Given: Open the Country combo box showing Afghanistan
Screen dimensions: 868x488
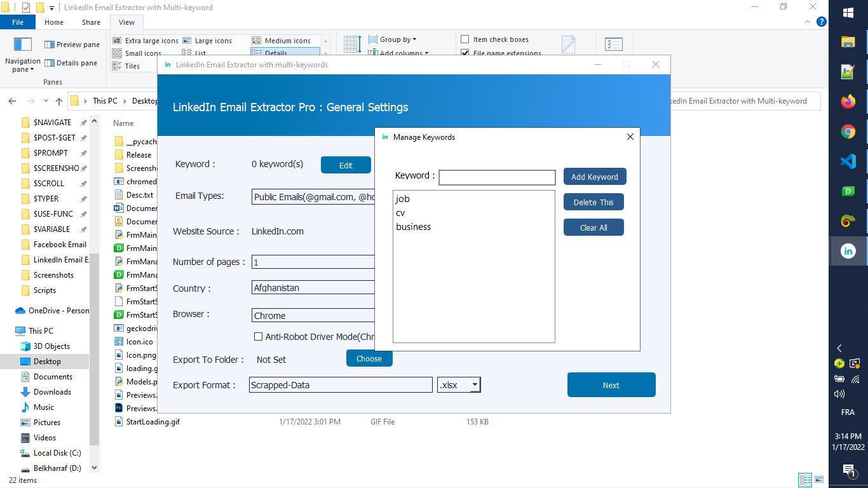Looking at the screenshot, I should (313, 288).
